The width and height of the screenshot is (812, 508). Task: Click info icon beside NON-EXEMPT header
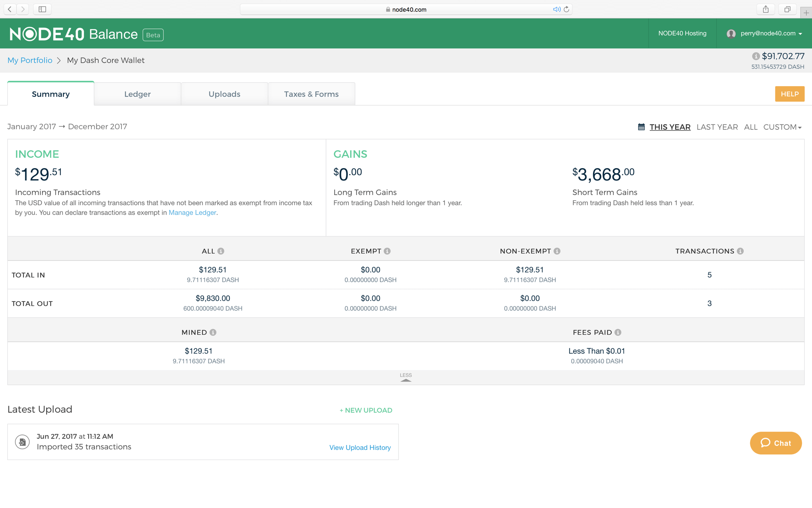pyautogui.click(x=557, y=251)
